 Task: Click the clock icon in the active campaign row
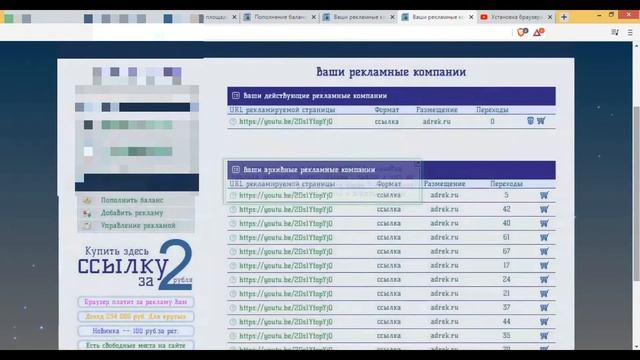tap(233, 122)
